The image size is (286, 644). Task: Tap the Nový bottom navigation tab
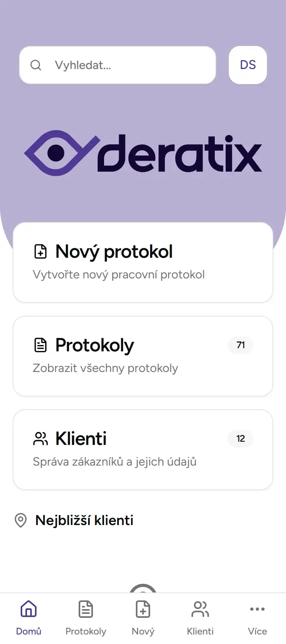[143, 617]
